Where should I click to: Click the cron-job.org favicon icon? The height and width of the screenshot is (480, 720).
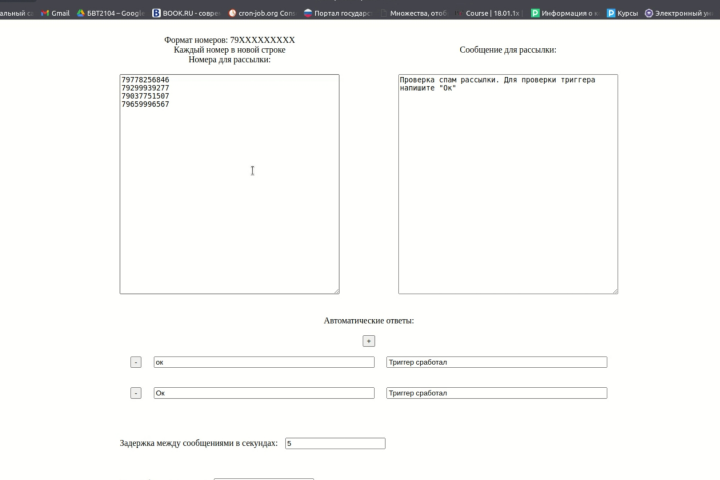tap(232, 13)
